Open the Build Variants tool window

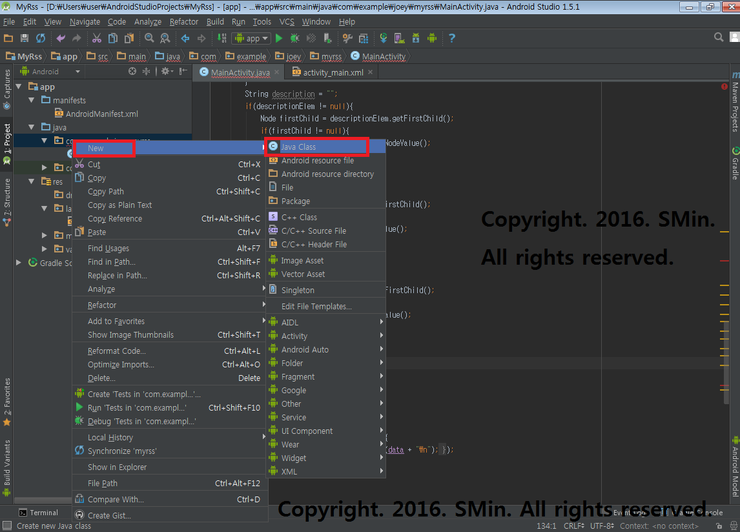pyautogui.click(x=7, y=467)
